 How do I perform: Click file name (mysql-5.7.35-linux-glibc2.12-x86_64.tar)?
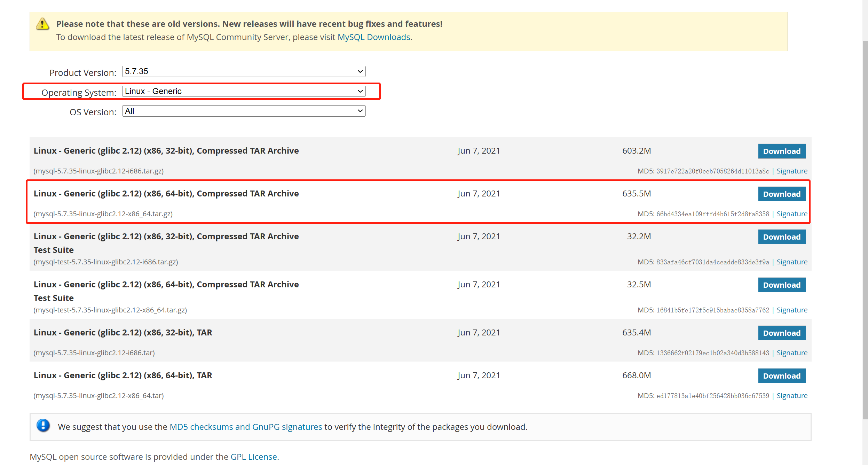(98, 396)
